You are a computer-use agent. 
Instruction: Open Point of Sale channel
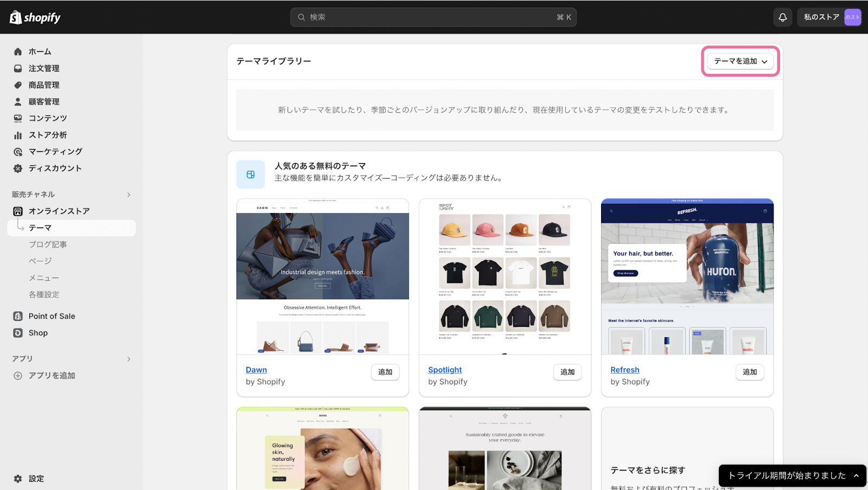52,316
